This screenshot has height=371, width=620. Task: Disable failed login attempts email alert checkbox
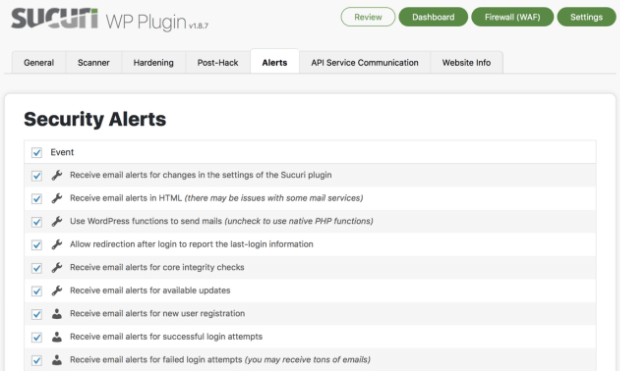click(x=37, y=360)
